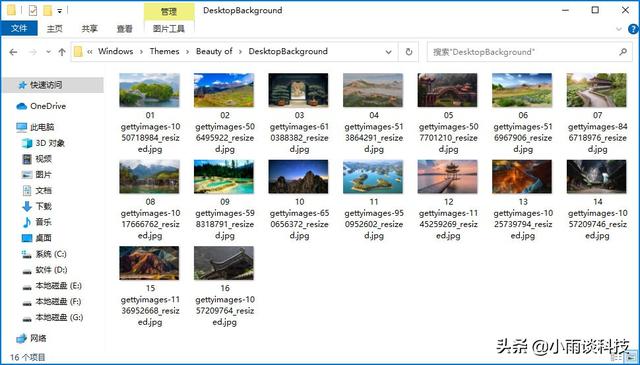The image size is (640, 365).
Task: Click the Back navigation arrow
Action: click(13, 52)
